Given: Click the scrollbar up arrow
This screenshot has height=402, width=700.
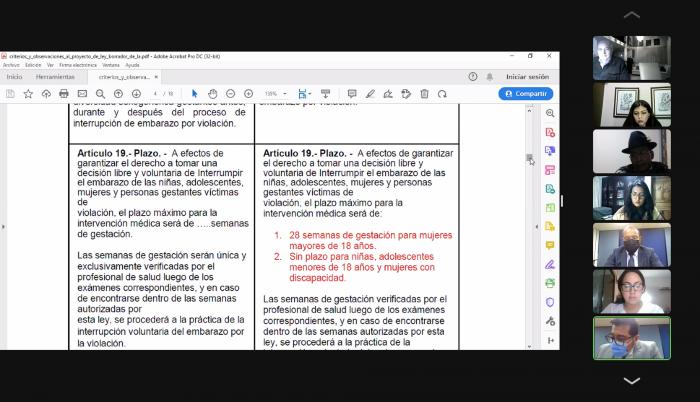Looking at the screenshot, I should [x=529, y=110].
